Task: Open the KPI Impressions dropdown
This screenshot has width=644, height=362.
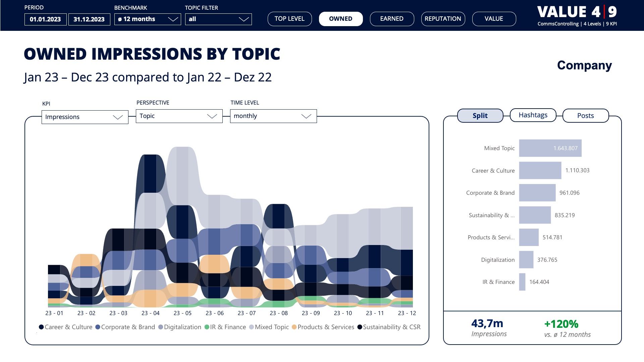Action: tap(85, 117)
